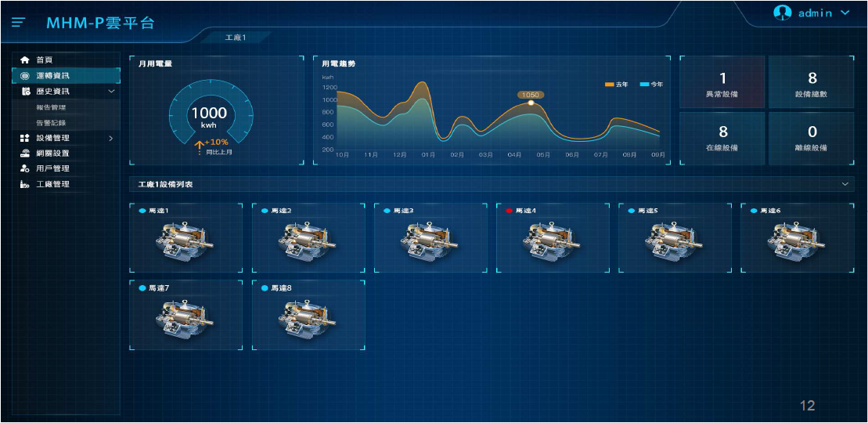Click the hamburger menu icon beside MHM-P雲平台
The width and height of the screenshot is (868, 423).
click(x=19, y=23)
